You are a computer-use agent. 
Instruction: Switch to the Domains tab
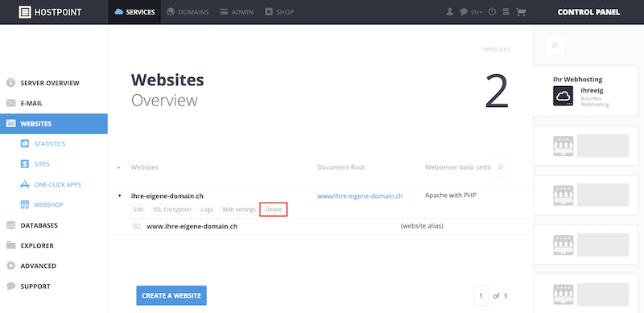pyautogui.click(x=188, y=12)
